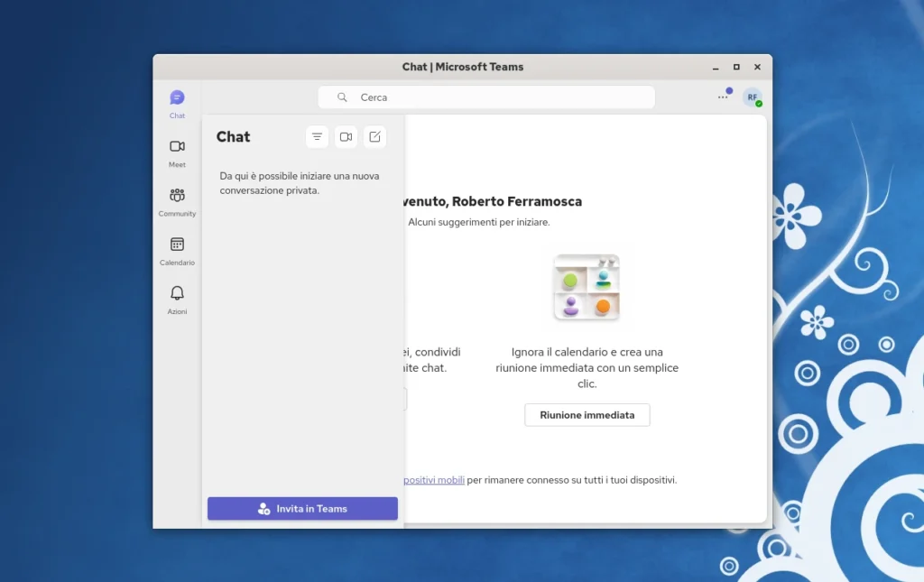The image size is (924, 582).
Task: Compose a new chat with the pencil icon
Action: pyautogui.click(x=374, y=136)
